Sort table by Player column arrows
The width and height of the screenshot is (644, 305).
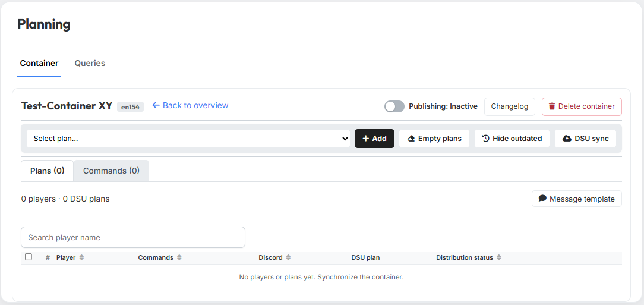pyautogui.click(x=82, y=257)
